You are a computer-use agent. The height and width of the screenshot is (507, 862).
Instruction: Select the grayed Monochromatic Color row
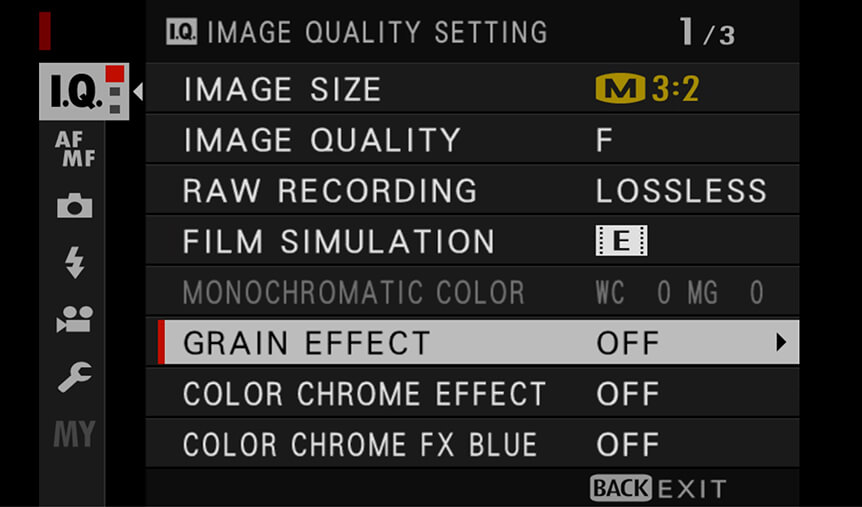(472, 291)
